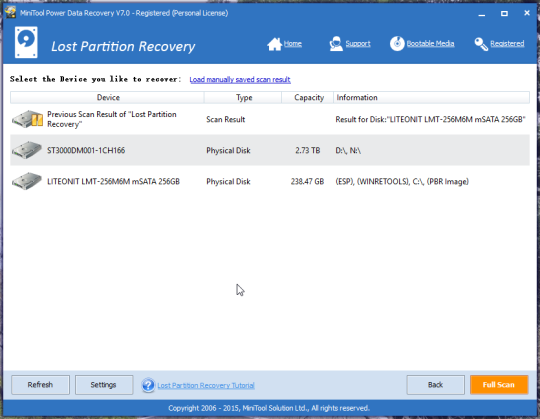This screenshot has height=419, width=540.
Task: Click the Home house icon
Action: (x=274, y=44)
